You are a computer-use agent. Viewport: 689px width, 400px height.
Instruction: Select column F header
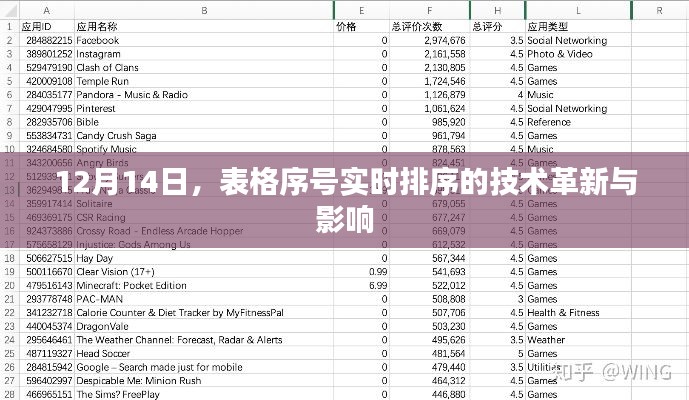coord(429,10)
